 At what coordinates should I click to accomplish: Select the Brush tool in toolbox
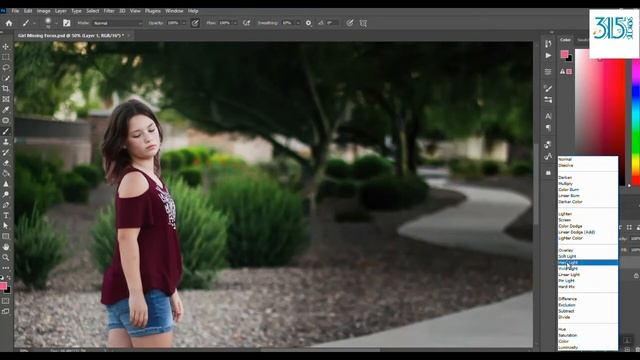pyautogui.click(x=6, y=131)
